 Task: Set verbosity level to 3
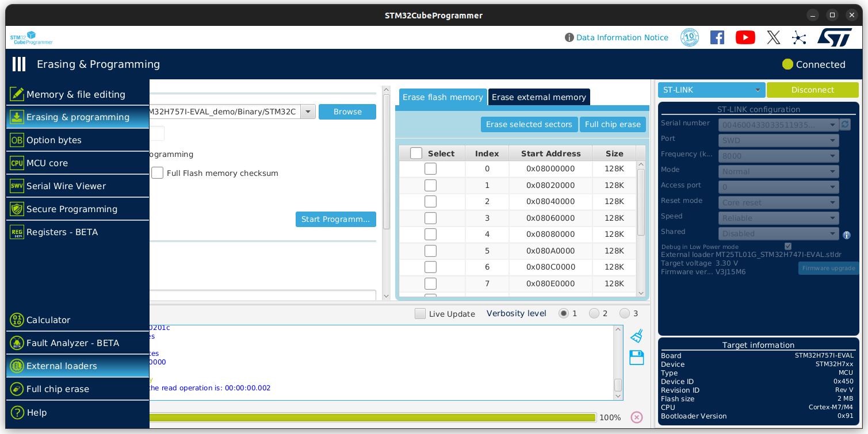tap(625, 313)
